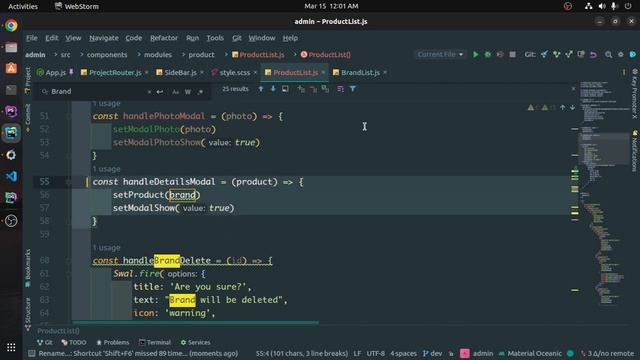This screenshot has width=640, height=360.
Task: Open the Tools menu
Action: point(215,38)
